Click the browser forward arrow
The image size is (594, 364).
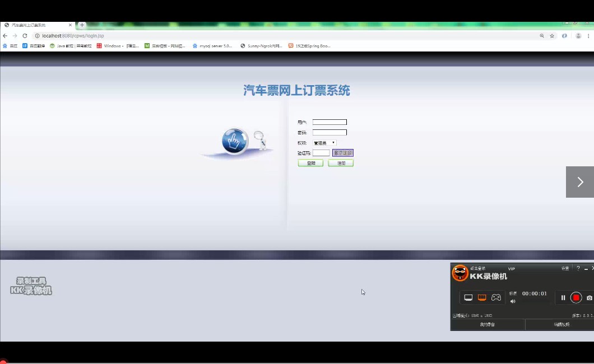(x=15, y=36)
